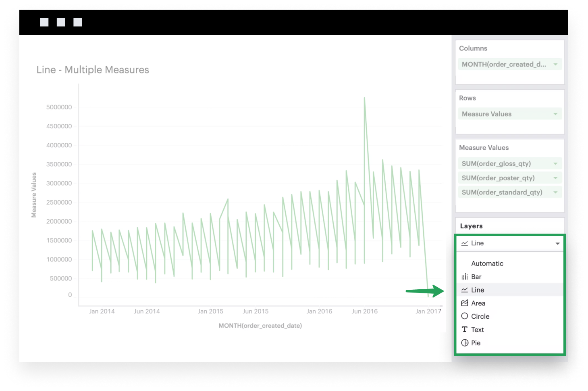Select the highlighted Line entry in the menu
This screenshot has width=588, height=391.
[x=478, y=290]
